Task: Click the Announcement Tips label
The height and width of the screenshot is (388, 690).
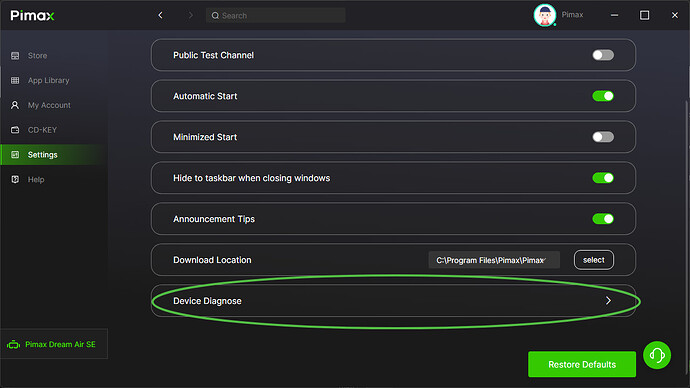Action: [x=214, y=219]
